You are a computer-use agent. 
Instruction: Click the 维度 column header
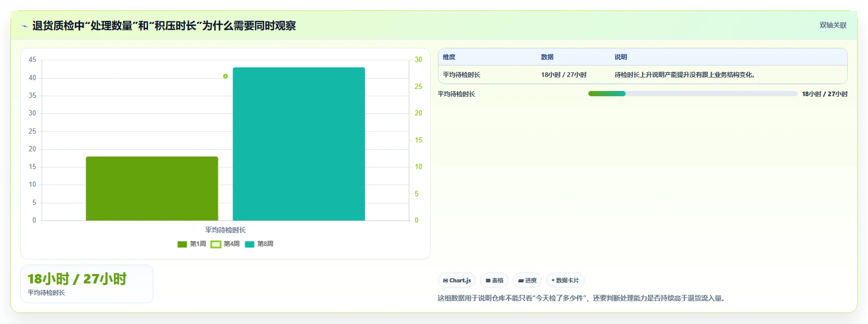449,57
